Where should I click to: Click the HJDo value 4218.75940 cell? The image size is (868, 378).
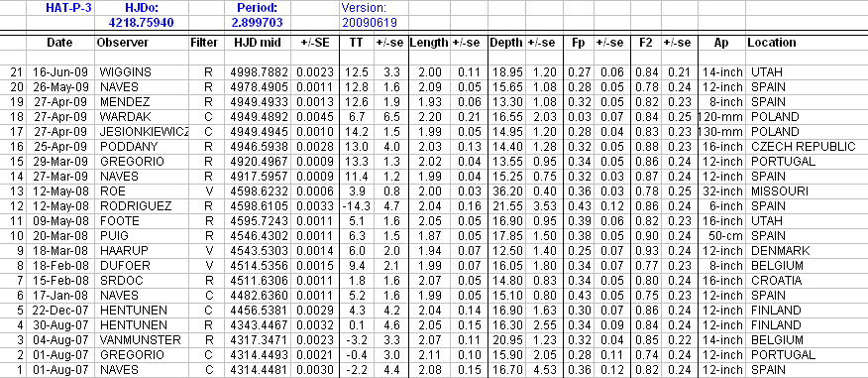tap(142, 23)
